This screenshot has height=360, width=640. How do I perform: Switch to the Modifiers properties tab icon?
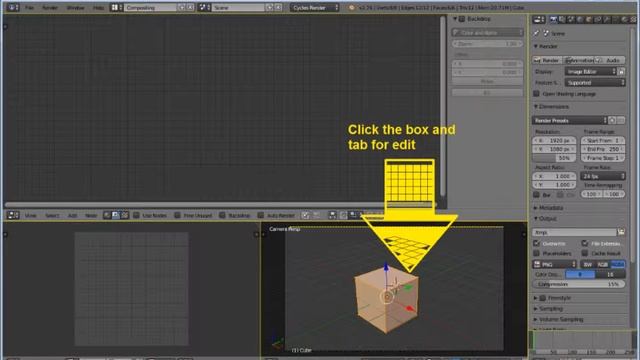pyautogui.click(x=607, y=19)
